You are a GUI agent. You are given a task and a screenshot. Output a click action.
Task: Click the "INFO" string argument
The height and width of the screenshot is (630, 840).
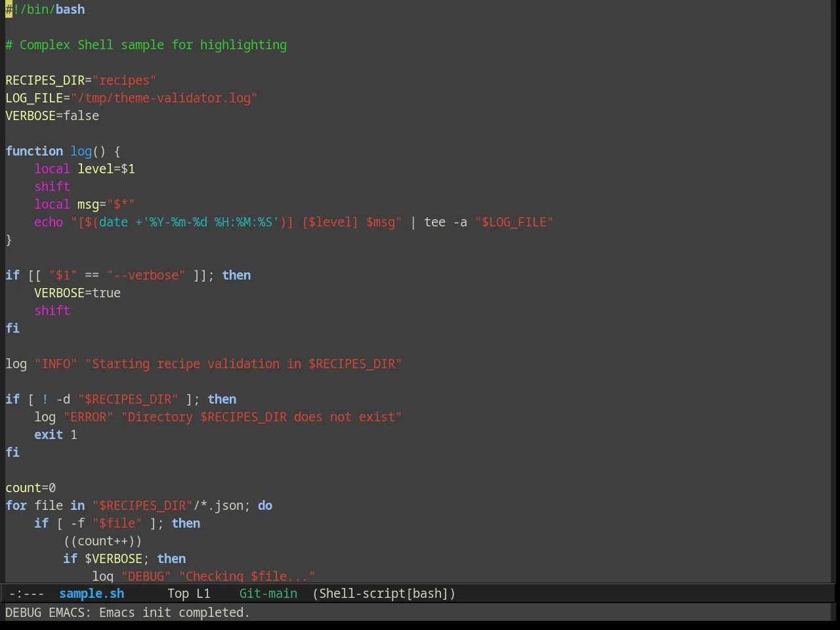[56, 364]
